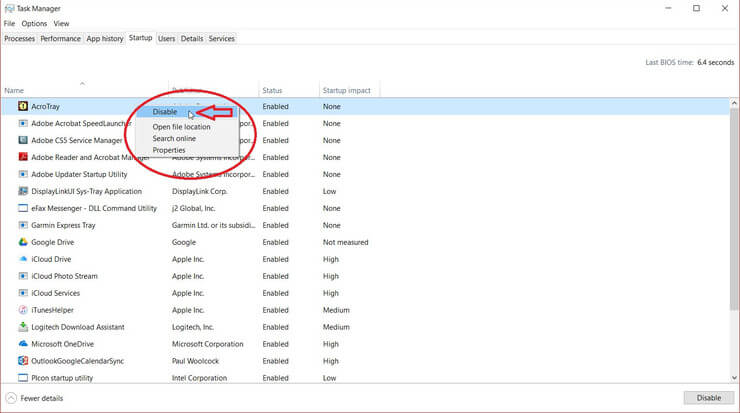Sort by the Name column header
This screenshot has width=740, height=413.
click(x=14, y=90)
